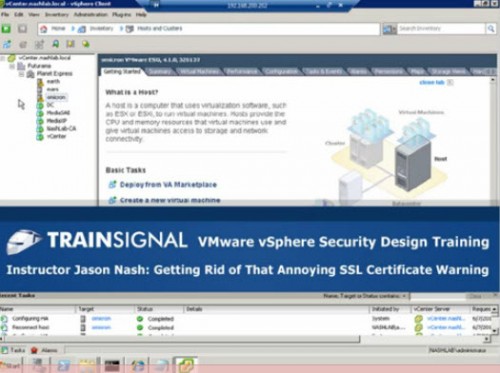
Task: Open the Help menu
Action: tap(141, 15)
